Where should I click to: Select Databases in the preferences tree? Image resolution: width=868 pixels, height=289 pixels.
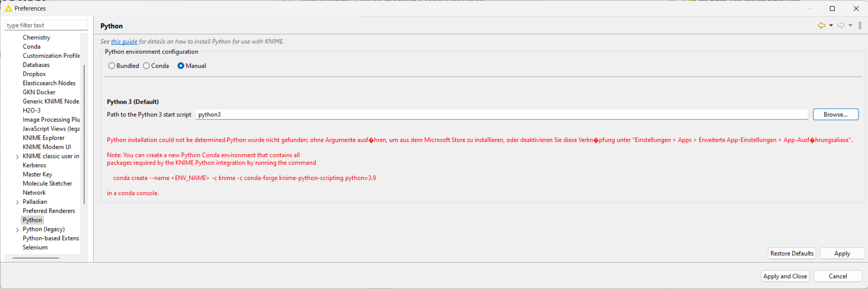point(36,65)
